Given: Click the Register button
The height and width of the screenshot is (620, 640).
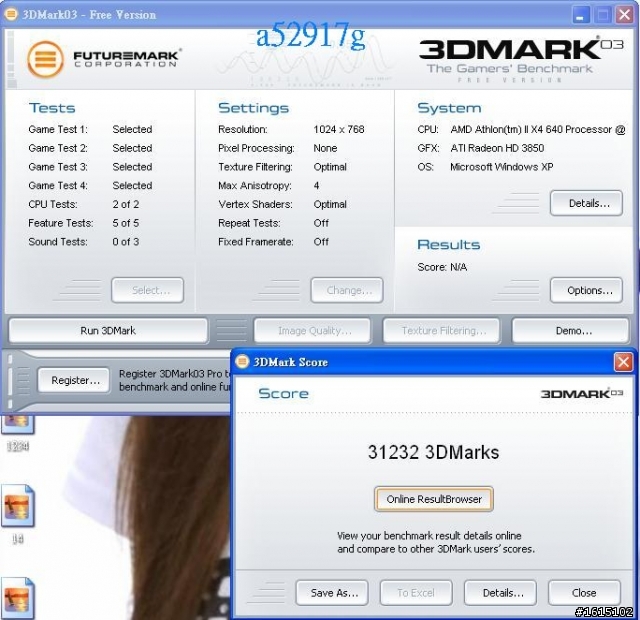Looking at the screenshot, I should click(x=74, y=380).
